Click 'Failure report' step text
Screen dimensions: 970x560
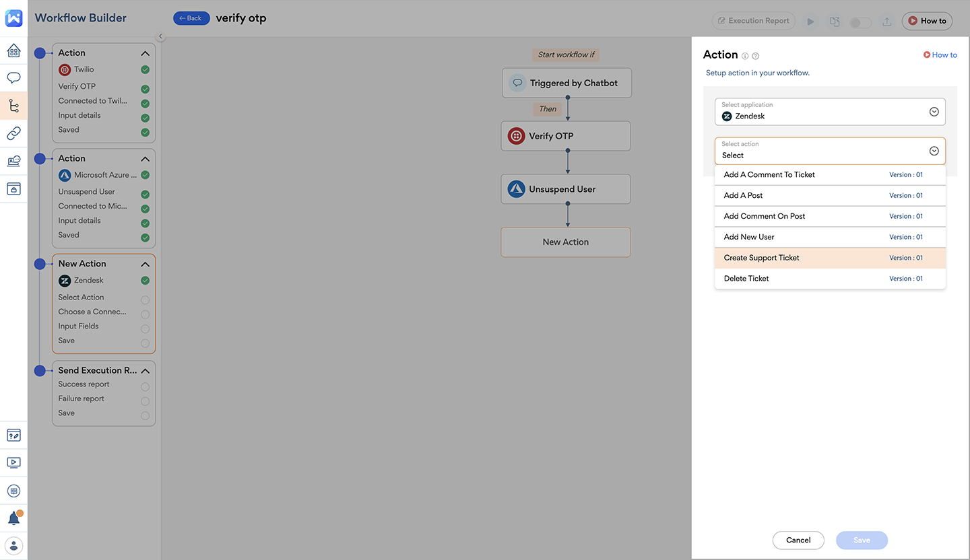pyautogui.click(x=82, y=398)
